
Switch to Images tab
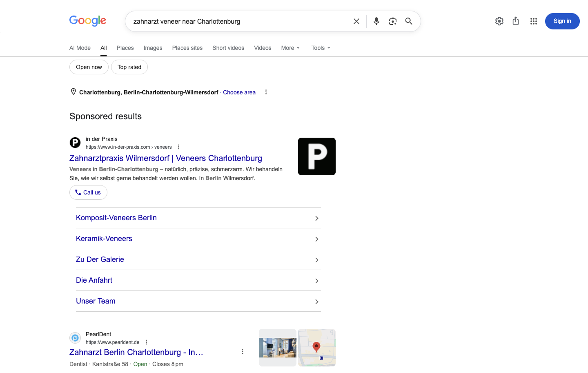(x=153, y=48)
